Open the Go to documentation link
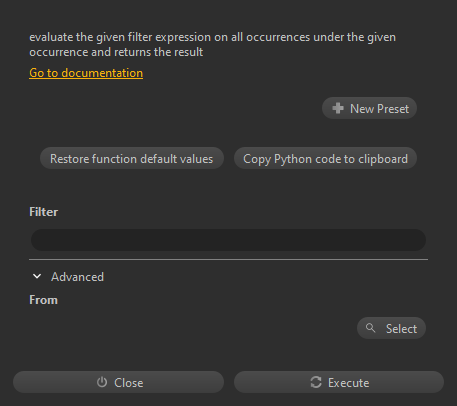This screenshot has width=457, height=406. pos(86,73)
